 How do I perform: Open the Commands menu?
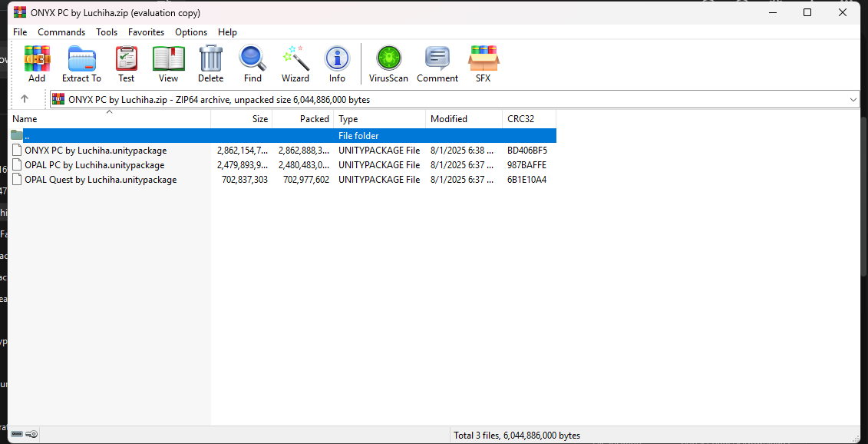click(61, 32)
